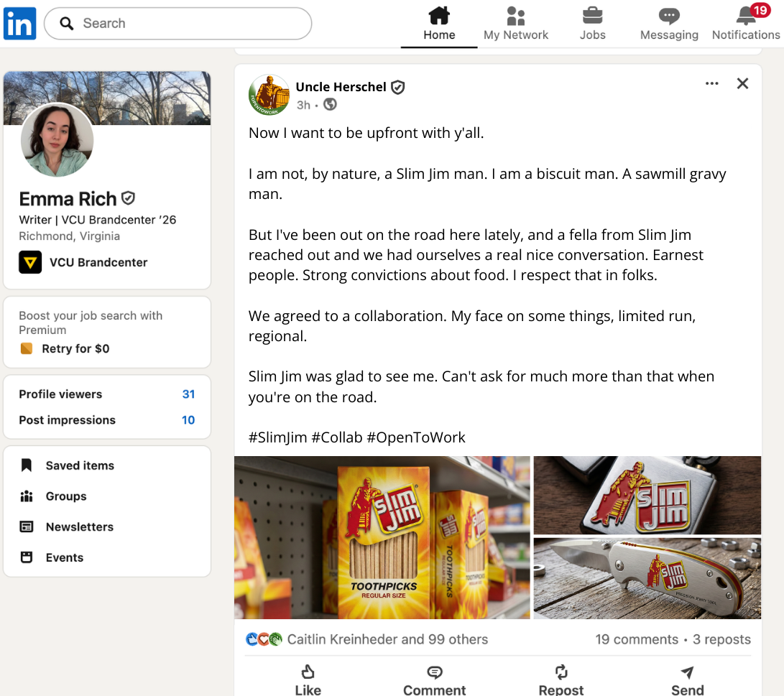Click 'Now I want to be upfront' text
This screenshot has height=696, width=784.
pos(366,133)
